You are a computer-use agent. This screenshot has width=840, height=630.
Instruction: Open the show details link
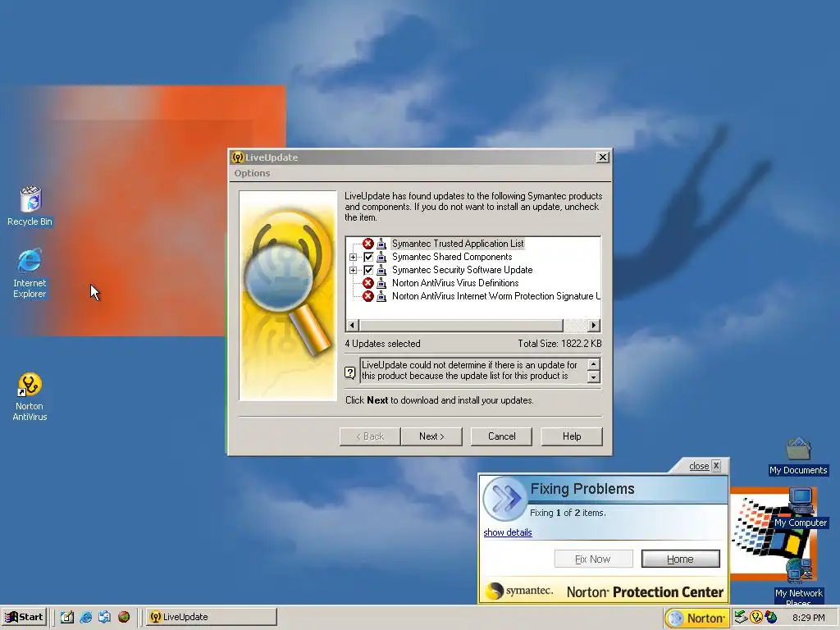[x=507, y=532]
